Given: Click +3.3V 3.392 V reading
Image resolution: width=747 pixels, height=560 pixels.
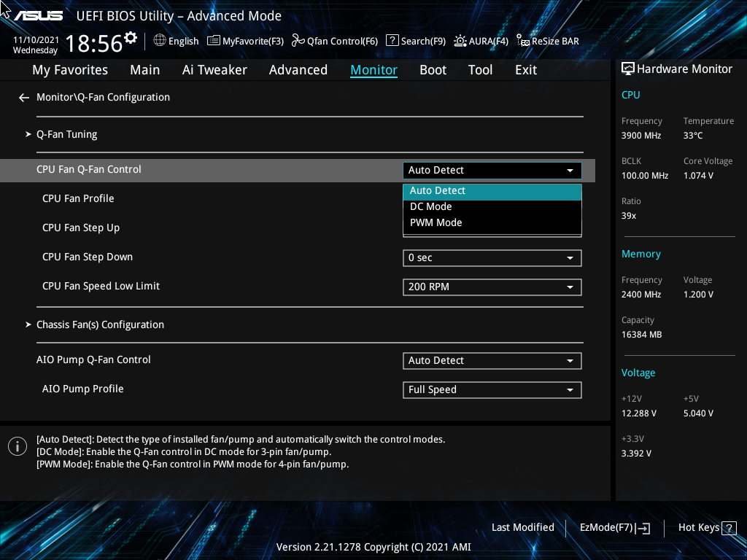Looking at the screenshot, I should tap(636, 454).
